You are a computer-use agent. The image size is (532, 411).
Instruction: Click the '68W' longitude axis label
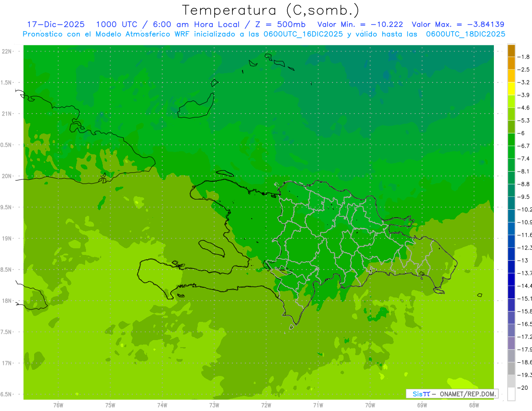point(474,406)
